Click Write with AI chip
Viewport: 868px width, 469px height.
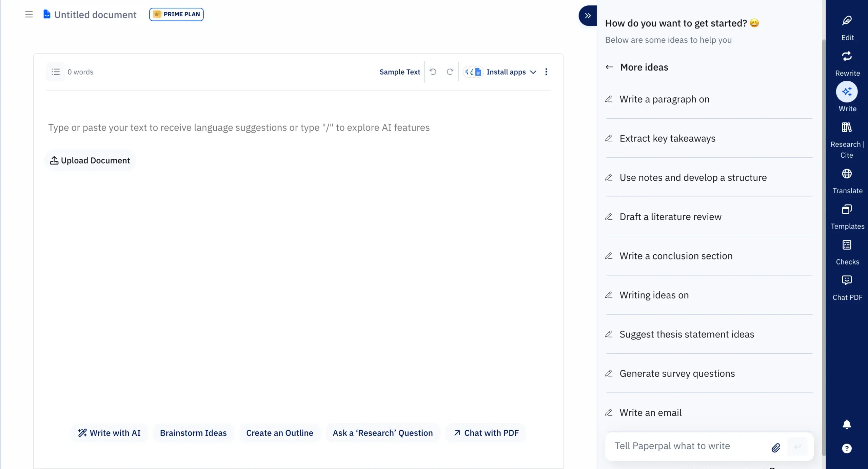click(109, 433)
